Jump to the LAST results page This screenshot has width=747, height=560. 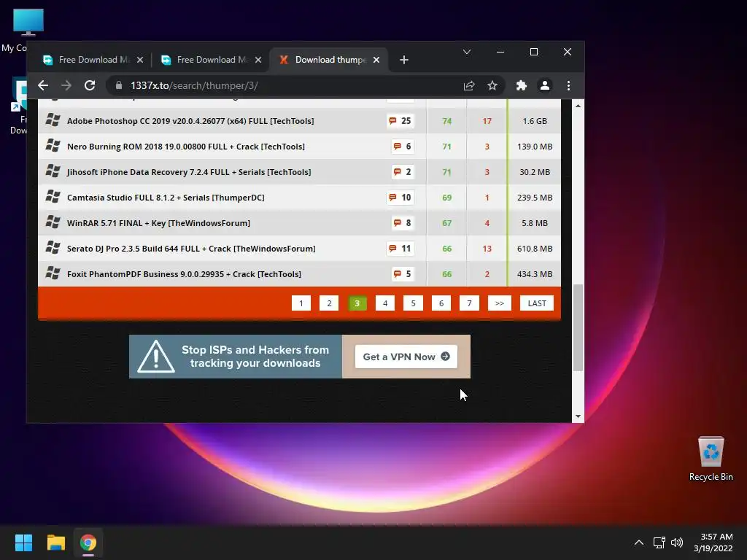point(537,303)
